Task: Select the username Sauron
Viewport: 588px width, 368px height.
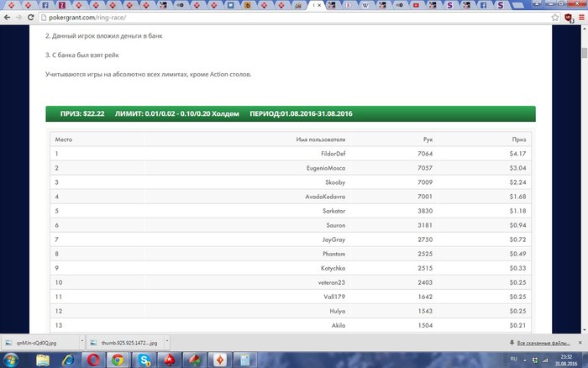Action: pyautogui.click(x=336, y=225)
